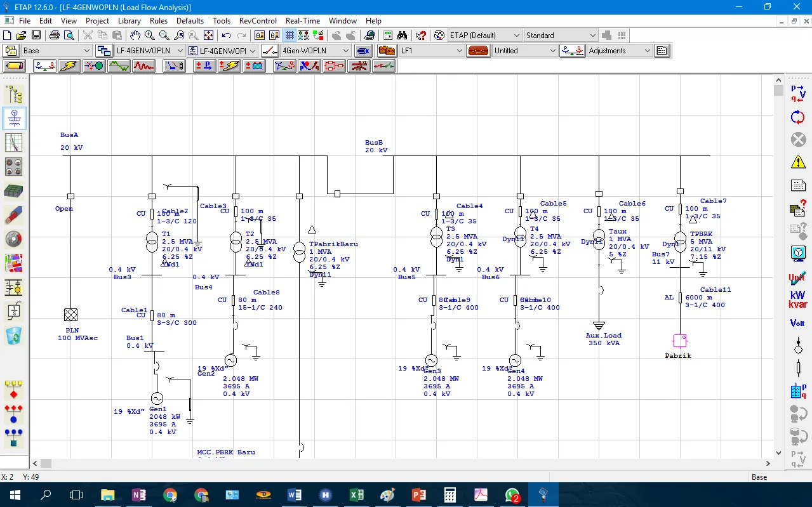Open the Project menu
This screenshot has height=507, width=812.
coord(98,21)
